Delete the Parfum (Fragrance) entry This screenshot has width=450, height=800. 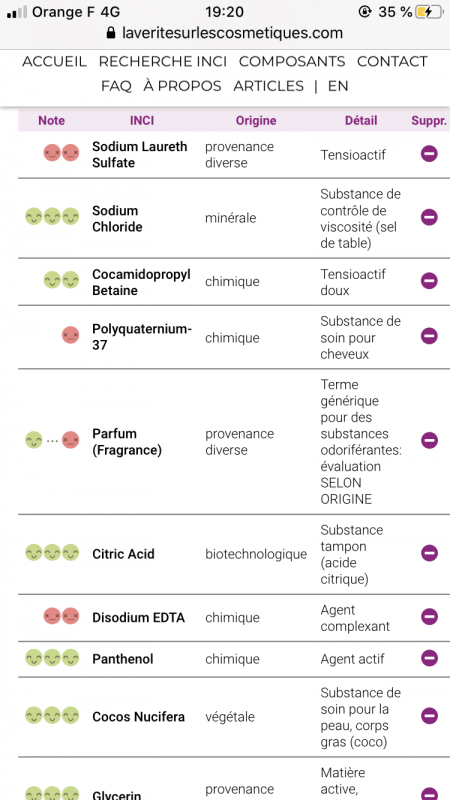point(429,440)
